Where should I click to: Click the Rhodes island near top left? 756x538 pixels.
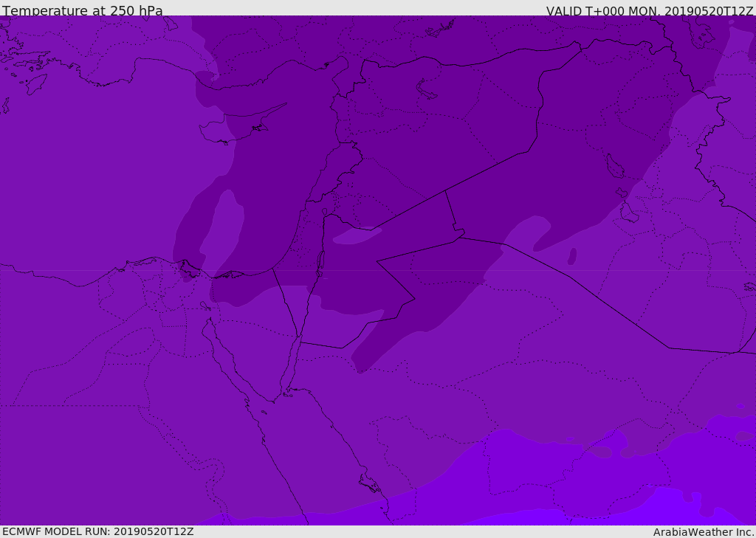[x=35, y=83]
